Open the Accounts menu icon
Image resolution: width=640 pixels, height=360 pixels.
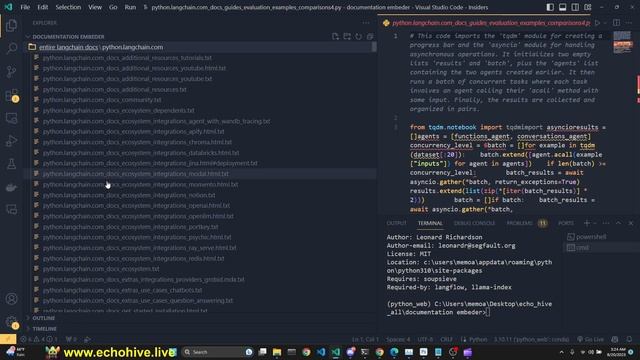tap(11, 299)
